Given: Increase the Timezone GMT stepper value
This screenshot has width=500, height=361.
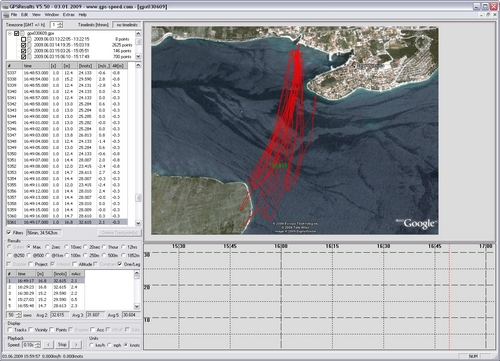Looking at the screenshot, I should (60, 23).
